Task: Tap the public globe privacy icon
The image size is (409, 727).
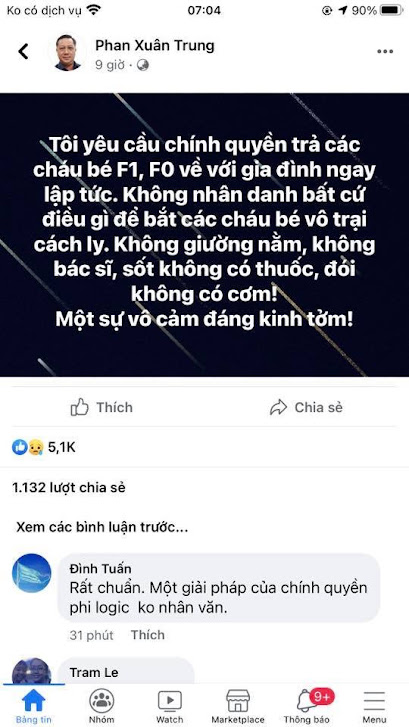Action: tap(143, 65)
